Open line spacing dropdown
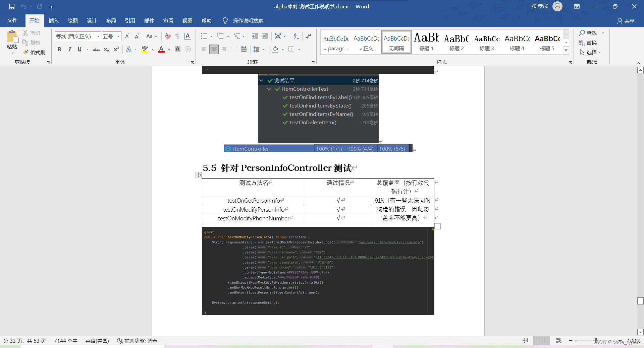644x348 pixels. click(x=263, y=50)
